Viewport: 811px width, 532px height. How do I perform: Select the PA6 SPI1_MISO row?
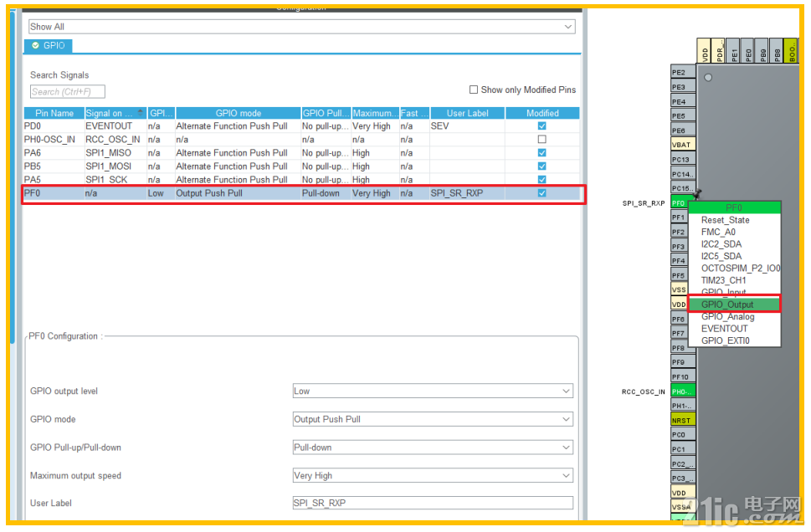(x=301, y=152)
